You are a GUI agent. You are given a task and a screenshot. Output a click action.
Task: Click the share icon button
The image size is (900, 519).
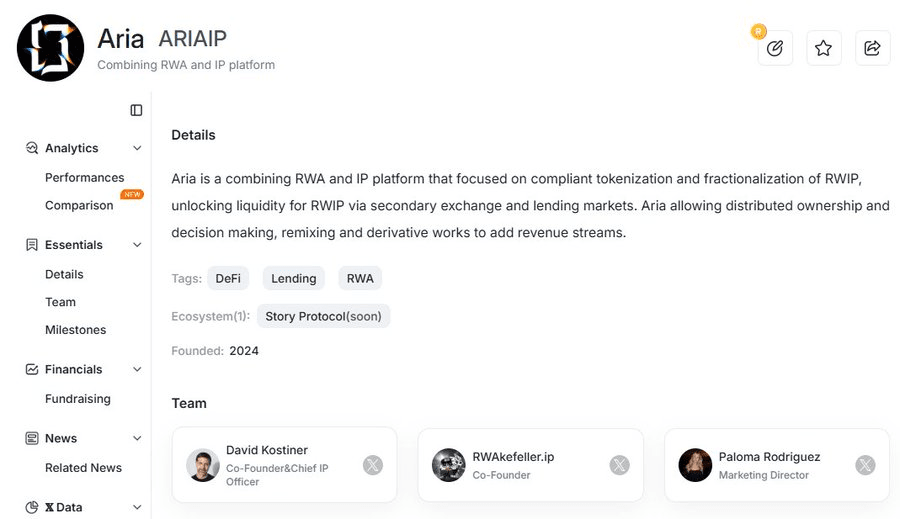click(x=872, y=48)
